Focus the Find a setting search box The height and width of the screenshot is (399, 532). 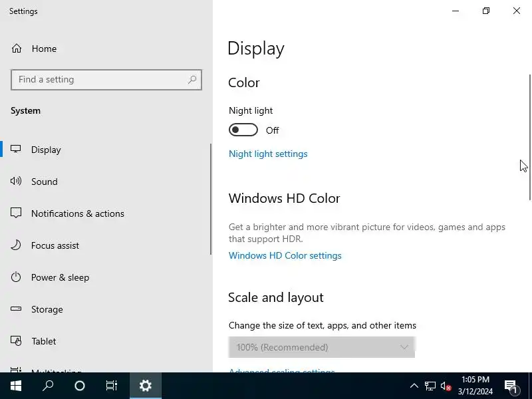pyautogui.click(x=106, y=80)
